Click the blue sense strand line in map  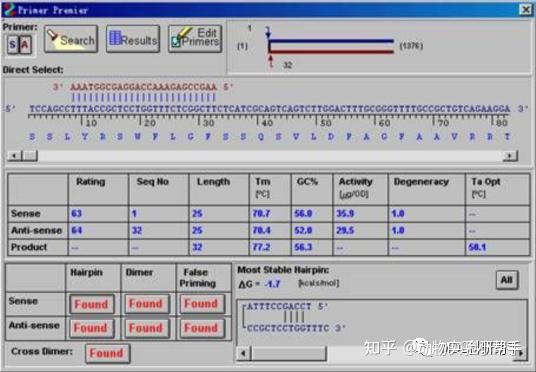331,41
